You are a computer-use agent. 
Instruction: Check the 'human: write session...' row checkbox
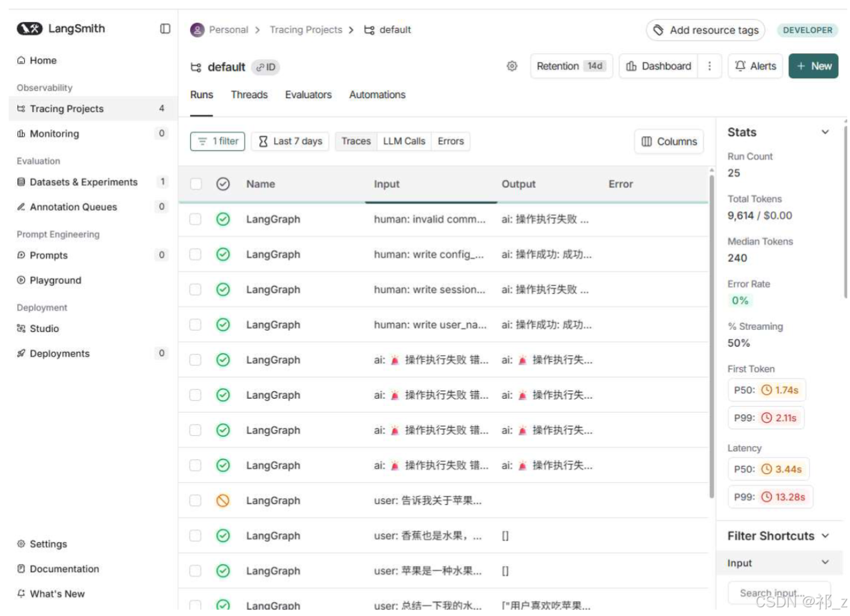click(195, 289)
